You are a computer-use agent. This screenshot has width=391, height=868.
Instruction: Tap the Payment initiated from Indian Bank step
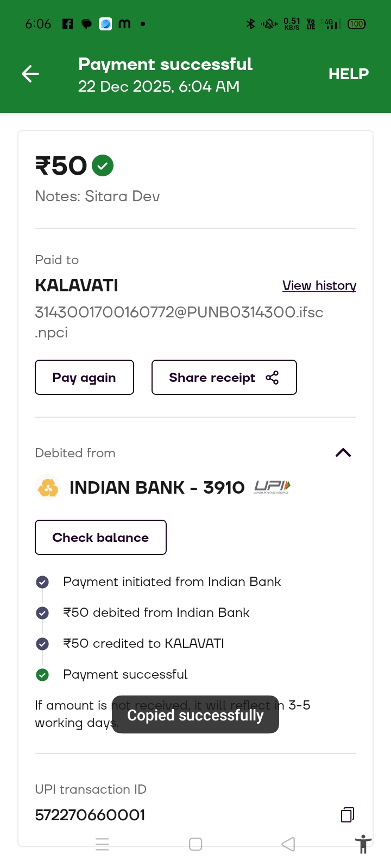click(172, 582)
